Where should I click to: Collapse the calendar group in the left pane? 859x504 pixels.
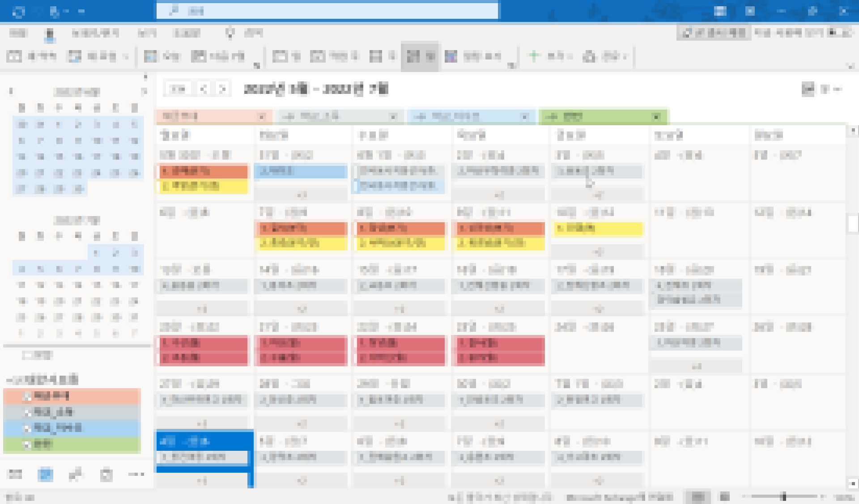(x=10, y=380)
